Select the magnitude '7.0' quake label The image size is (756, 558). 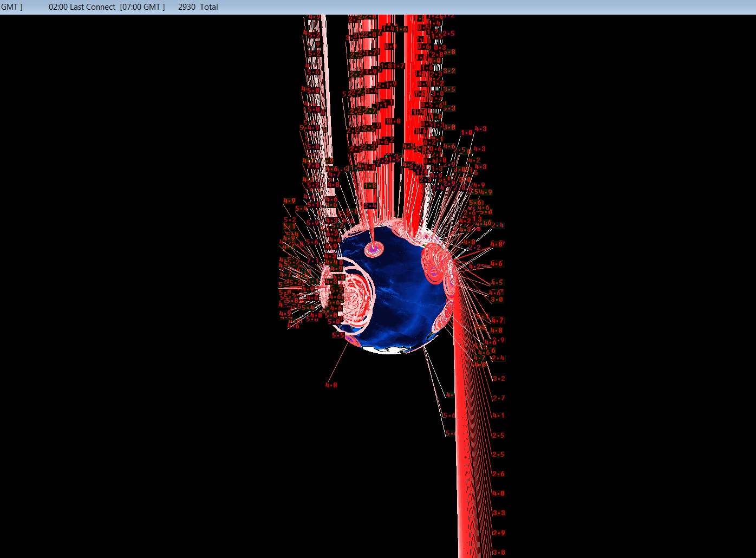click(x=312, y=166)
